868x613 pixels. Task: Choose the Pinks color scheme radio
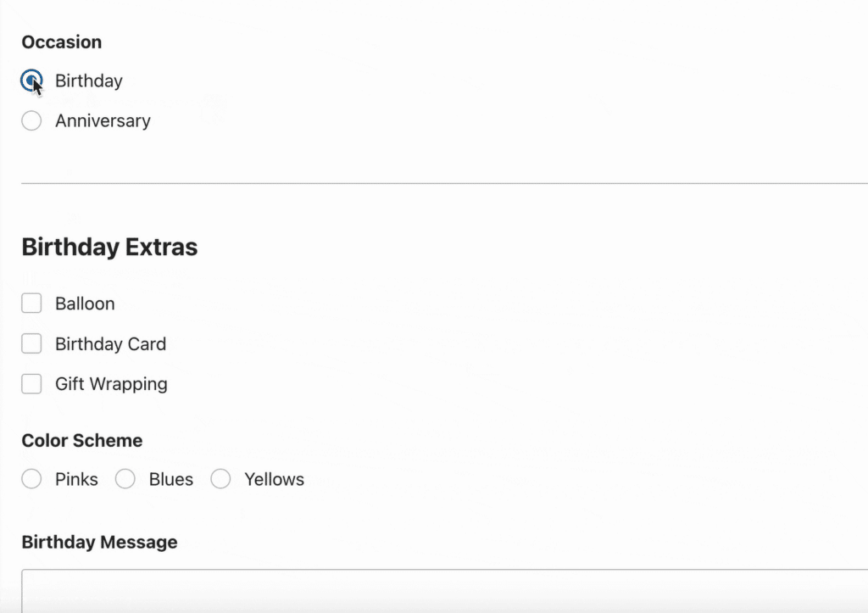31,480
